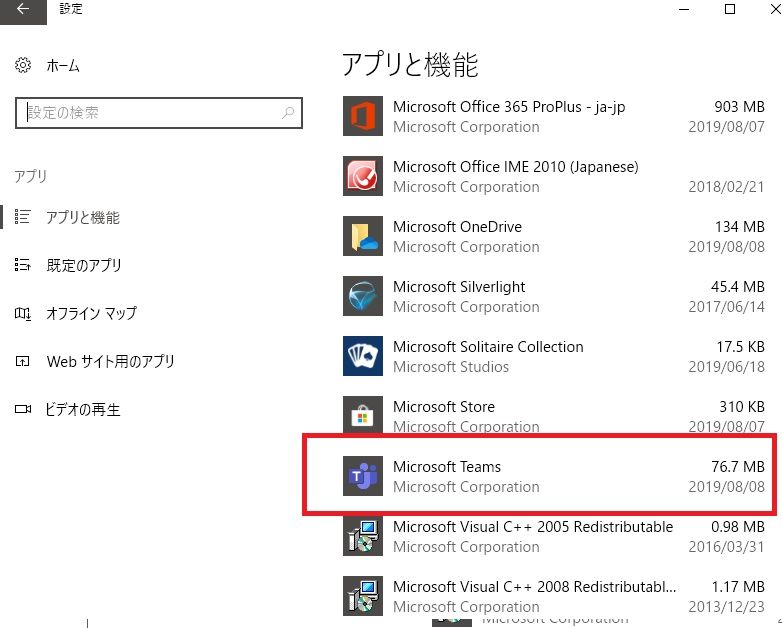Click the Microsoft OneDrive folder icon
Screen dimensions: 782x628
pyautogui.click(x=363, y=236)
